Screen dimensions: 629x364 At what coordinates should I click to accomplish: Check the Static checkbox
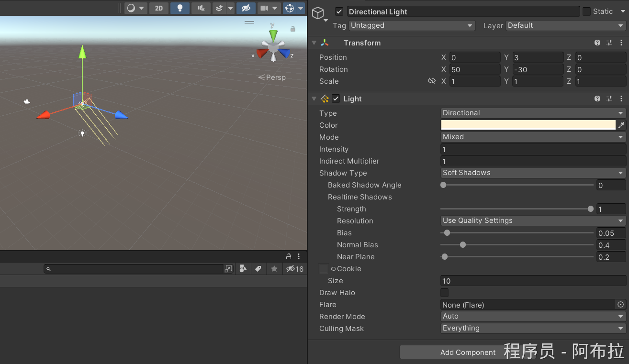pyautogui.click(x=586, y=11)
